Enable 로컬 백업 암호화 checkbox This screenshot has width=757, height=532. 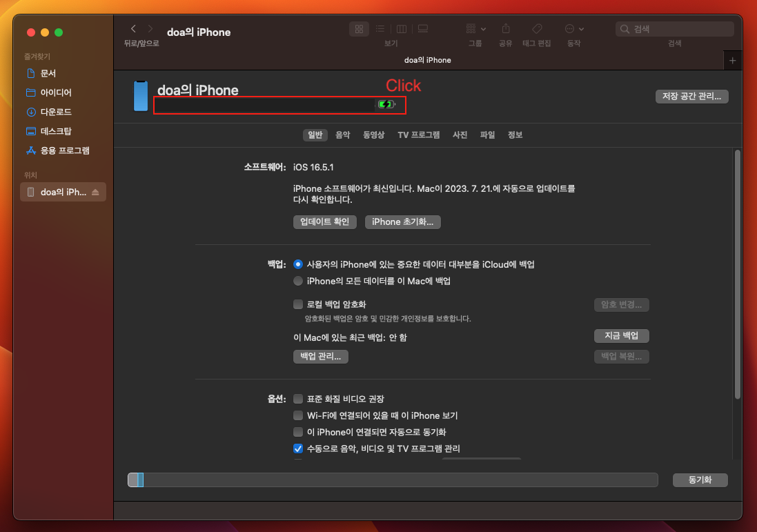[x=298, y=304]
